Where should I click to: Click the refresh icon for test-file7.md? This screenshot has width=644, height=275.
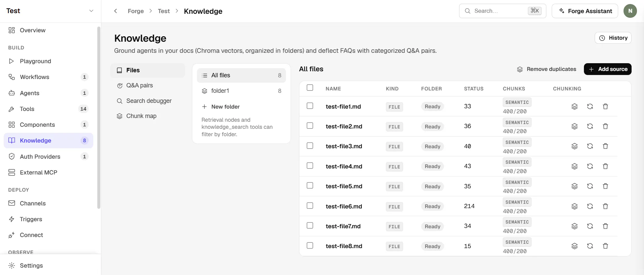pos(590,226)
